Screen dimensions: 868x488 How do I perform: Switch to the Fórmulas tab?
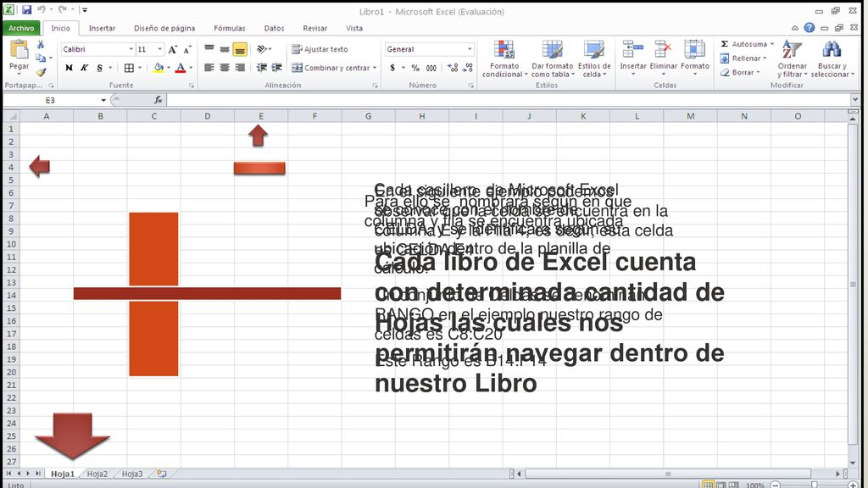tap(229, 28)
